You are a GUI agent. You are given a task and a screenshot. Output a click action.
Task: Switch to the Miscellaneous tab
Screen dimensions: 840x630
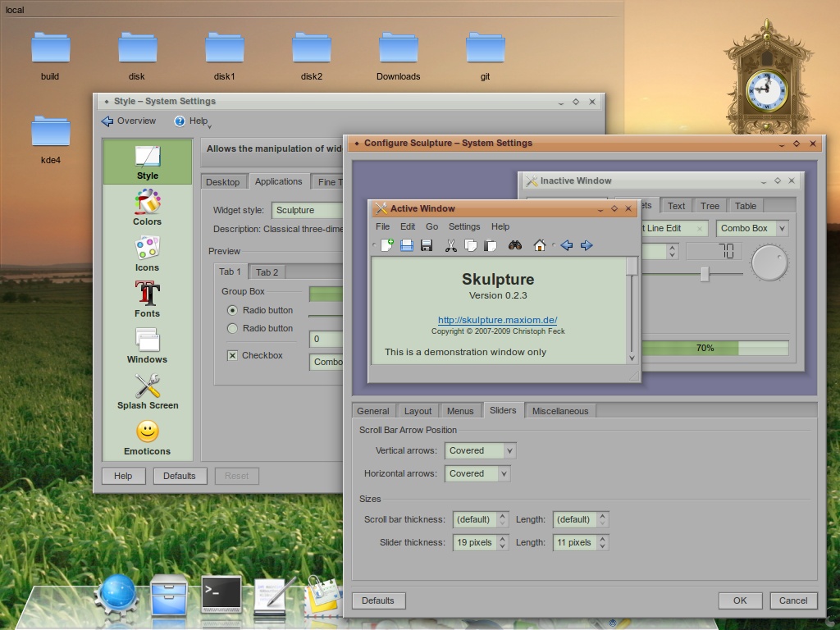point(560,411)
